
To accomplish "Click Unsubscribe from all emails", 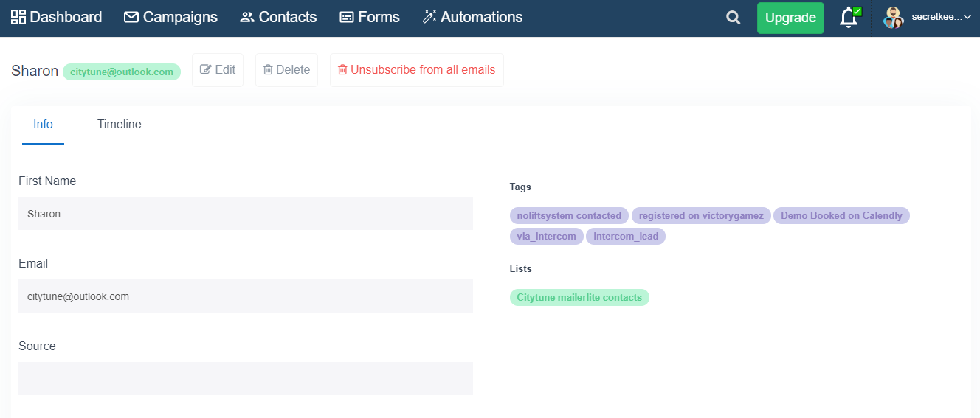I will [x=417, y=70].
